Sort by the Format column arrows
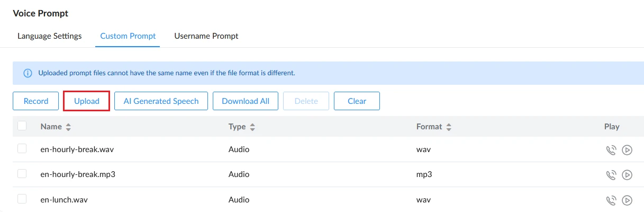This screenshot has height=212, width=644. click(x=449, y=127)
